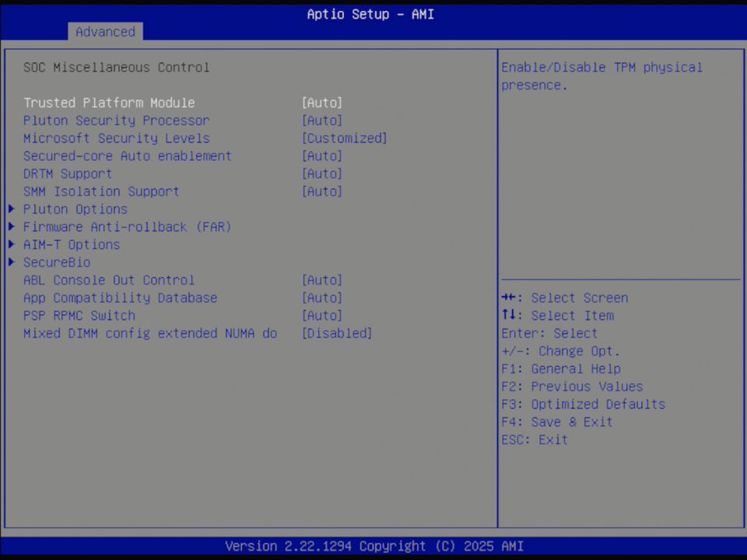Click the SecureBio disclosure triangle
747x560 pixels.
11,262
